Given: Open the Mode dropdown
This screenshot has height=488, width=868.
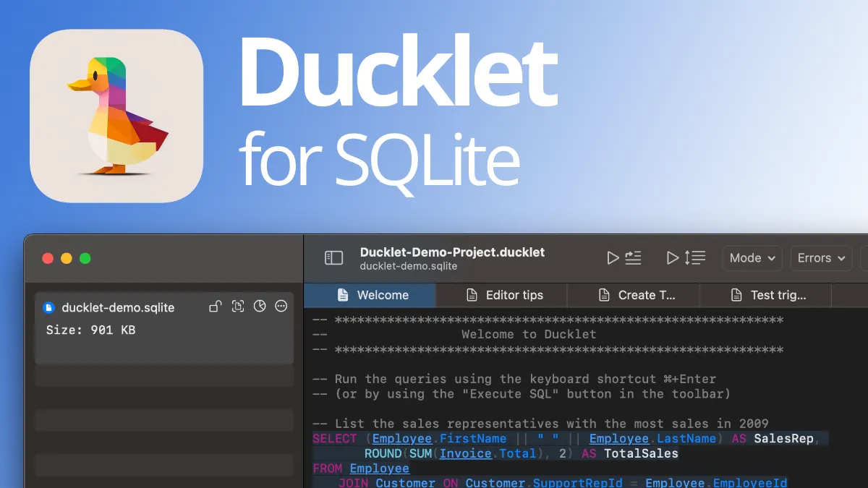Looking at the screenshot, I should pyautogui.click(x=752, y=258).
